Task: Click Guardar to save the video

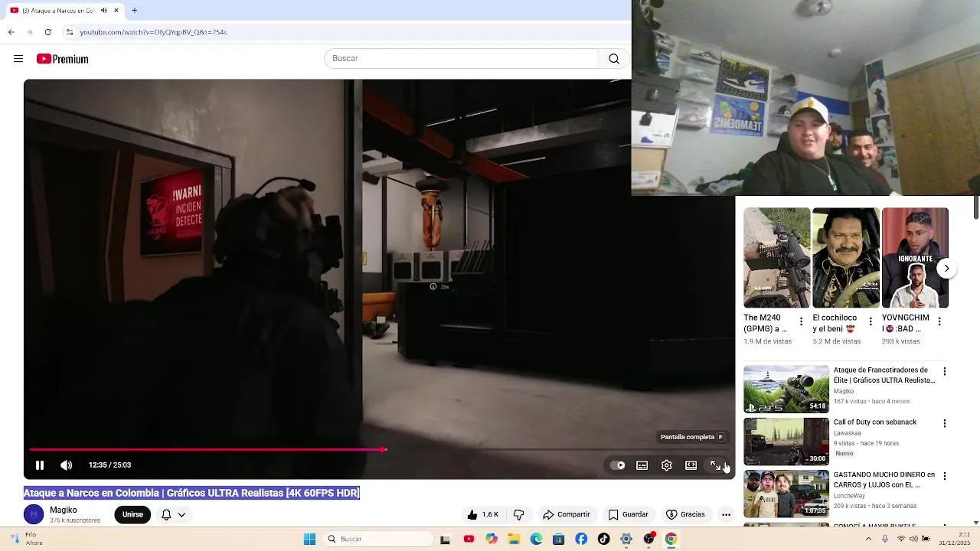Action: click(x=628, y=514)
